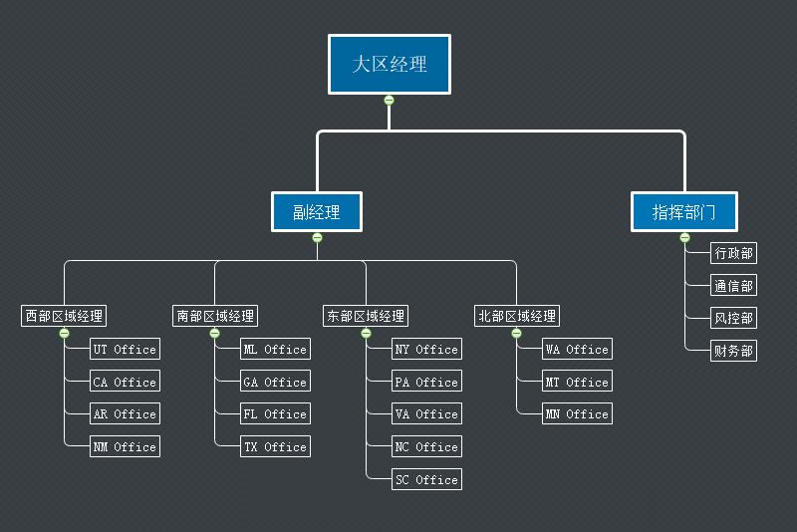Click the UT Office node

pos(126,349)
